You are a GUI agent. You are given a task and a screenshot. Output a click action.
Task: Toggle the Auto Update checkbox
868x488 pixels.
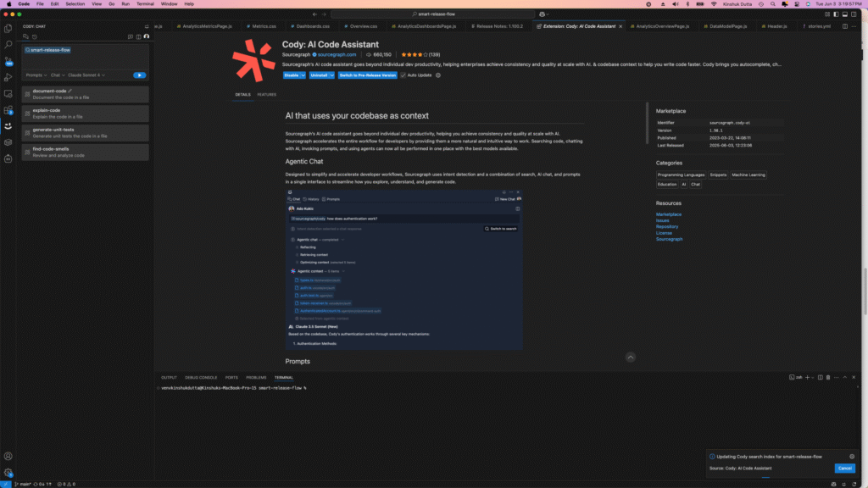[x=403, y=75]
